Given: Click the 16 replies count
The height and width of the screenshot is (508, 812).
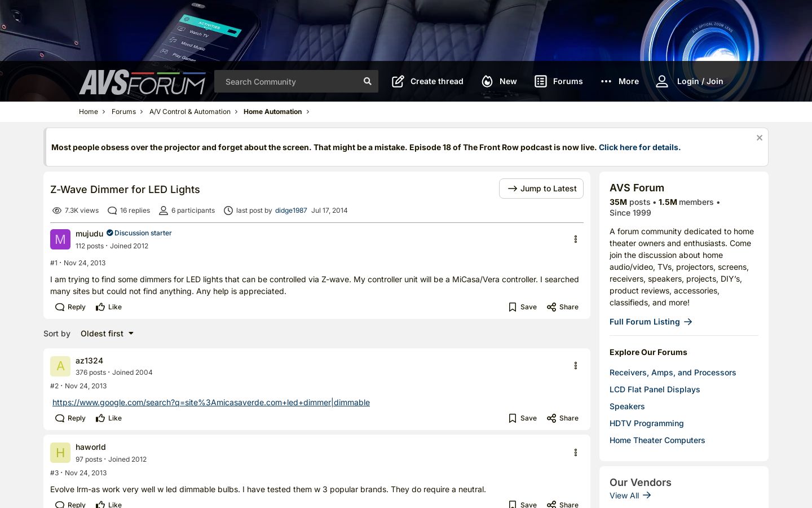Looking at the screenshot, I should pyautogui.click(x=129, y=211).
